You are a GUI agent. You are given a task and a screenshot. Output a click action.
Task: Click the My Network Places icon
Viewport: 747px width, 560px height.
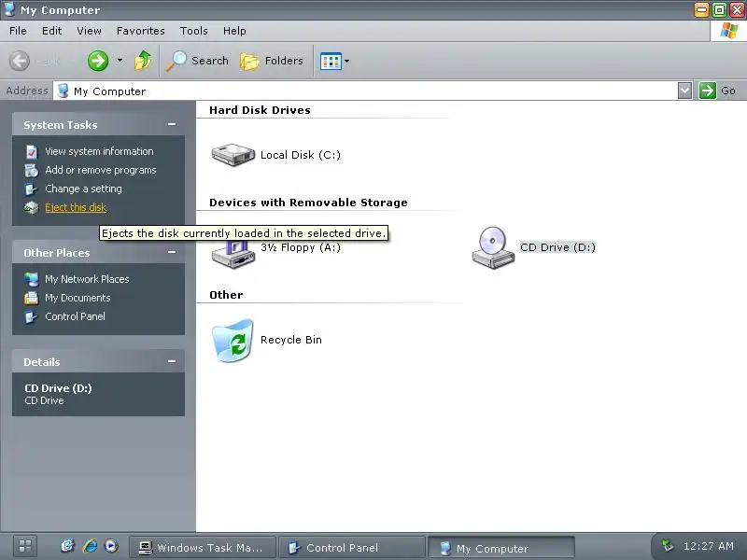pyautogui.click(x=32, y=279)
